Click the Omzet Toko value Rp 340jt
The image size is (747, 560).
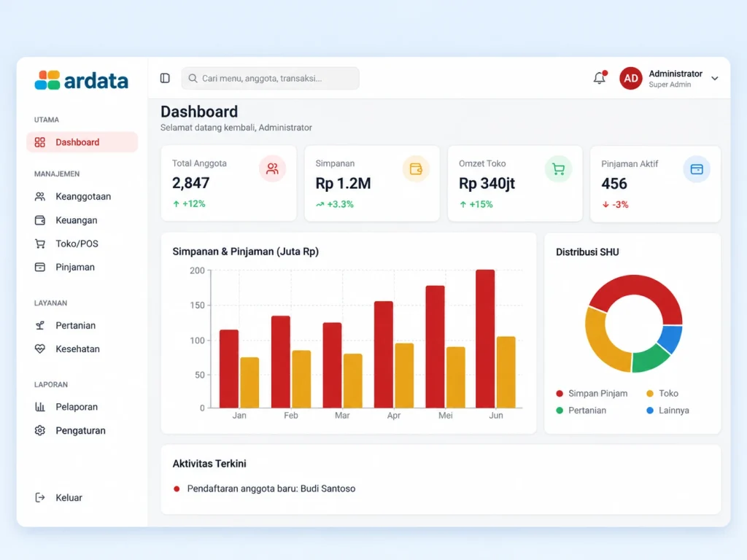pyautogui.click(x=487, y=183)
